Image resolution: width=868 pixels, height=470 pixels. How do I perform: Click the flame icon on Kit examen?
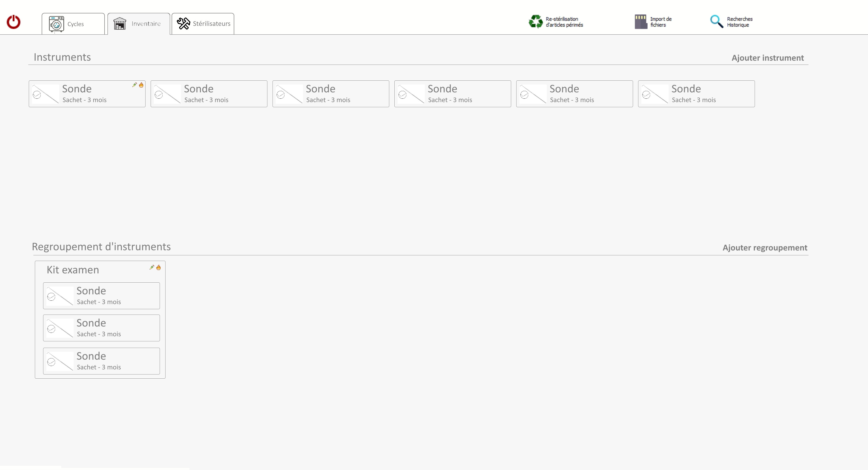[x=158, y=267]
